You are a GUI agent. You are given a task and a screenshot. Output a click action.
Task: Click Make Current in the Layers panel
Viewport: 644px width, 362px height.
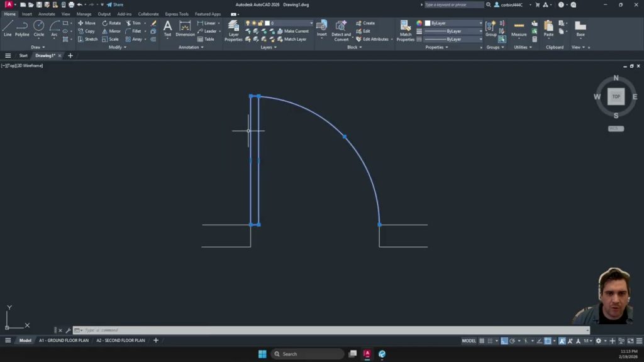(x=293, y=31)
